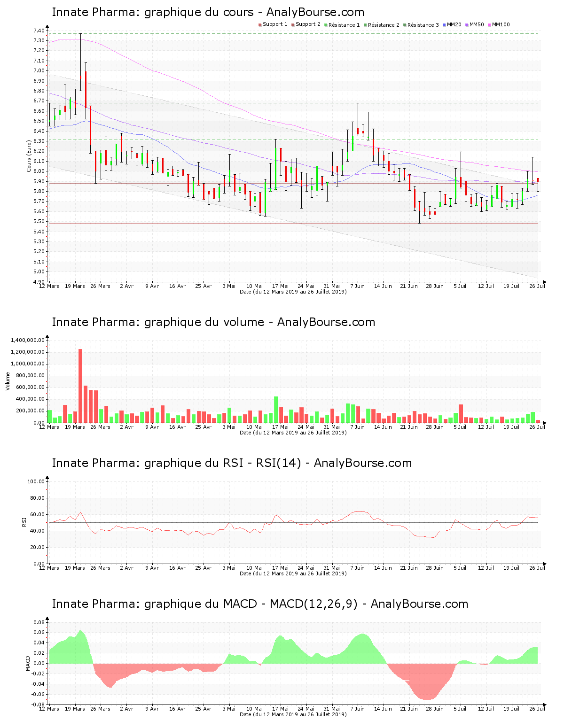Screen dimensions: 564x728
Task: Select the 'Support 1' legend label
Action: tap(275, 24)
